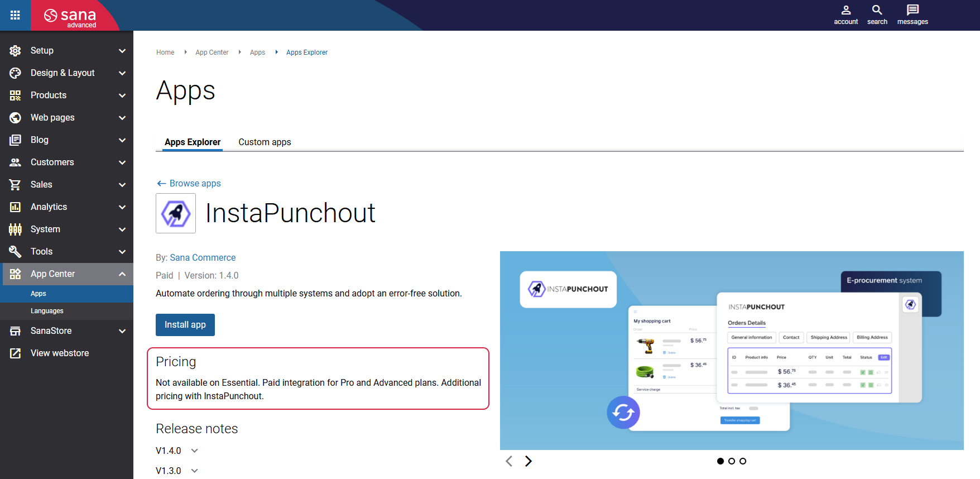Screen dimensions: 980x479
Task: Show the previous screenshot in carousel
Action: click(x=509, y=461)
